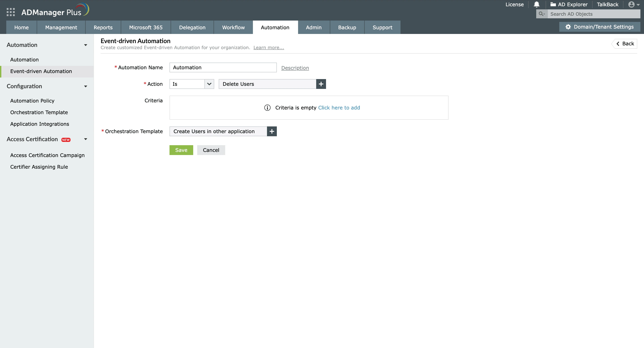This screenshot has height=348, width=644.
Task: Click the Automation Name input field
Action: tap(223, 68)
